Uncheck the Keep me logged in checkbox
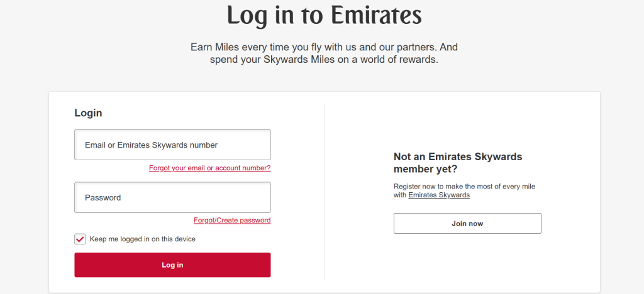 pos(80,239)
